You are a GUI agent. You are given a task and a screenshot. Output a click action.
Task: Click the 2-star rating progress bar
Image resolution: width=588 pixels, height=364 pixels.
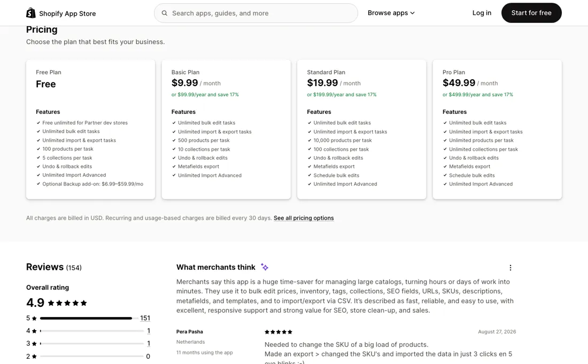coord(91,357)
